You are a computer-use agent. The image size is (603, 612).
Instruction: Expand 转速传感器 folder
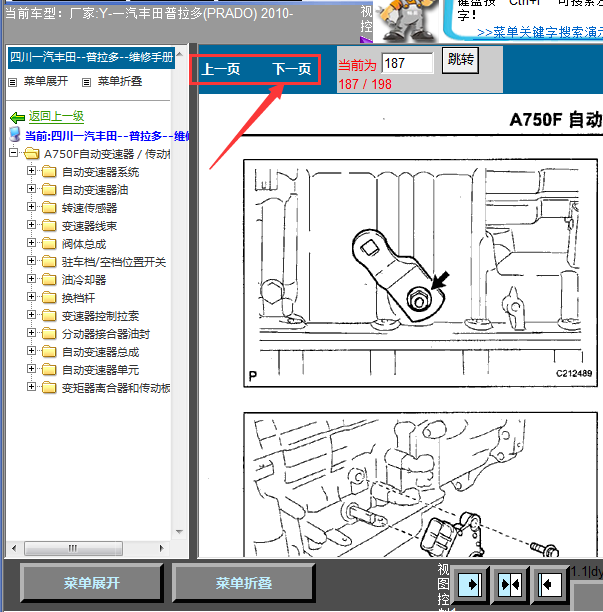pyautogui.click(x=32, y=206)
